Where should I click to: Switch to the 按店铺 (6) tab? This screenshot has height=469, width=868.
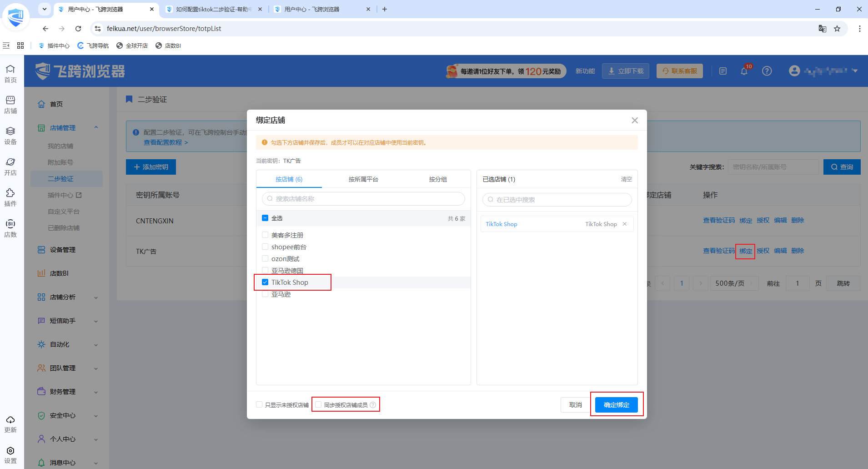tap(289, 179)
